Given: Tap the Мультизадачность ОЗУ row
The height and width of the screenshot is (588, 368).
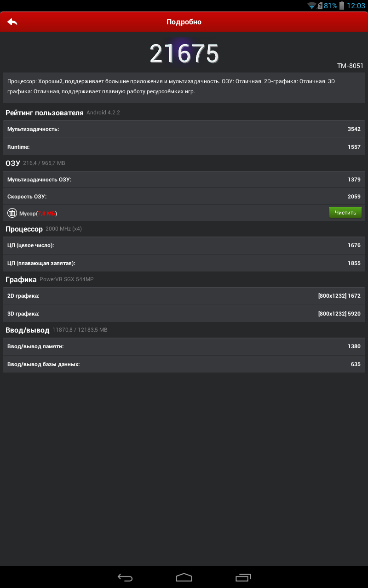Looking at the screenshot, I should click(184, 180).
